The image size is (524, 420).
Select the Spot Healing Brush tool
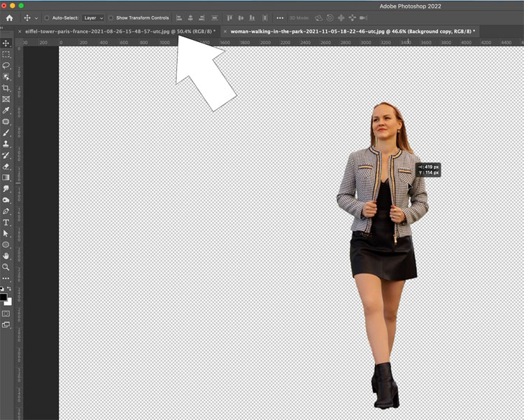pyautogui.click(x=6, y=122)
